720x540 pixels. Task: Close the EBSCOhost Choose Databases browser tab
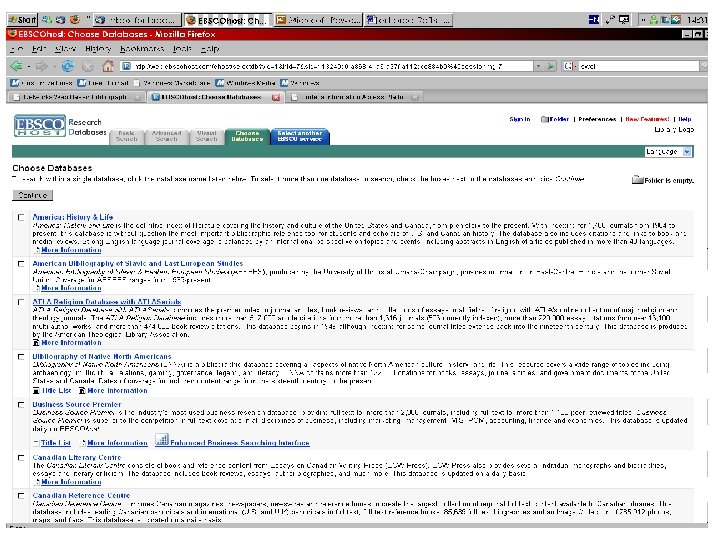(x=276, y=97)
